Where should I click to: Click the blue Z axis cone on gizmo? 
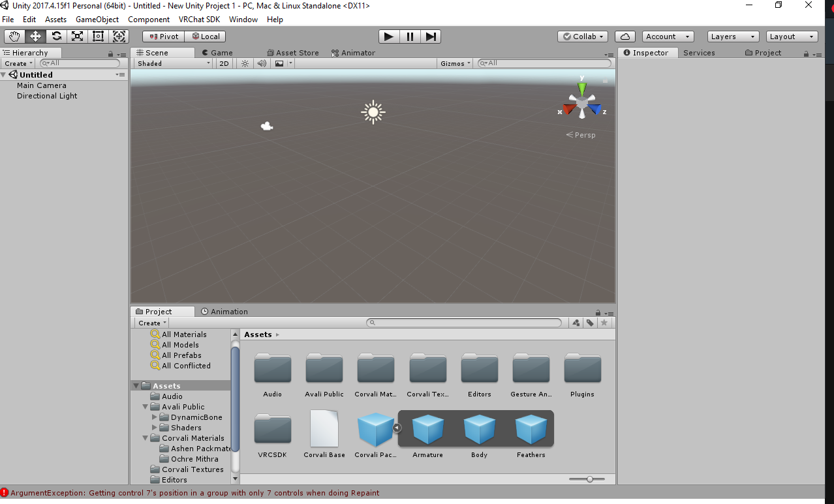pyautogui.click(x=595, y=110)
